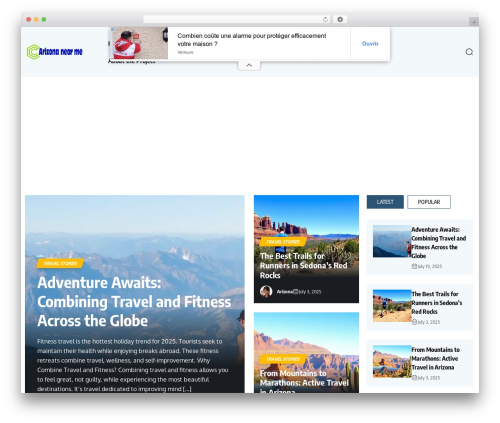The width and height of the screenshot is (500, 423).
Task: Open Arizona author name link
Action: point(285,292)
